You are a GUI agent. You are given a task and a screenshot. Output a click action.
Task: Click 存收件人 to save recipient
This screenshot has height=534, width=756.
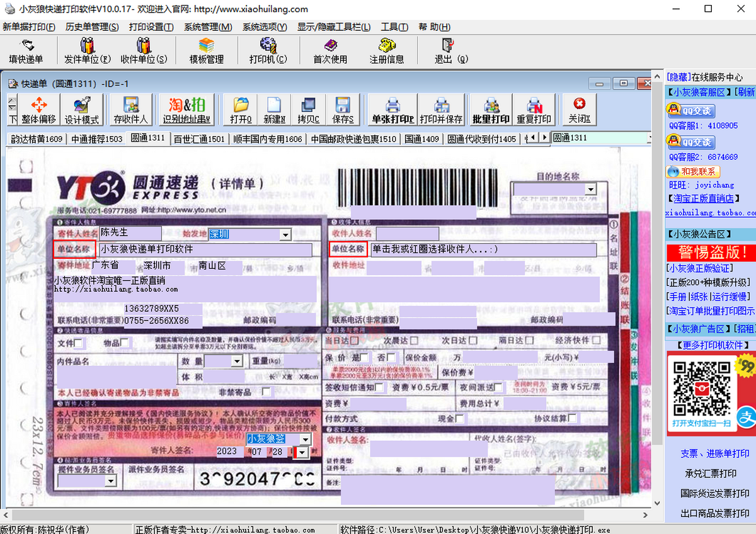[x=131, y=110]
